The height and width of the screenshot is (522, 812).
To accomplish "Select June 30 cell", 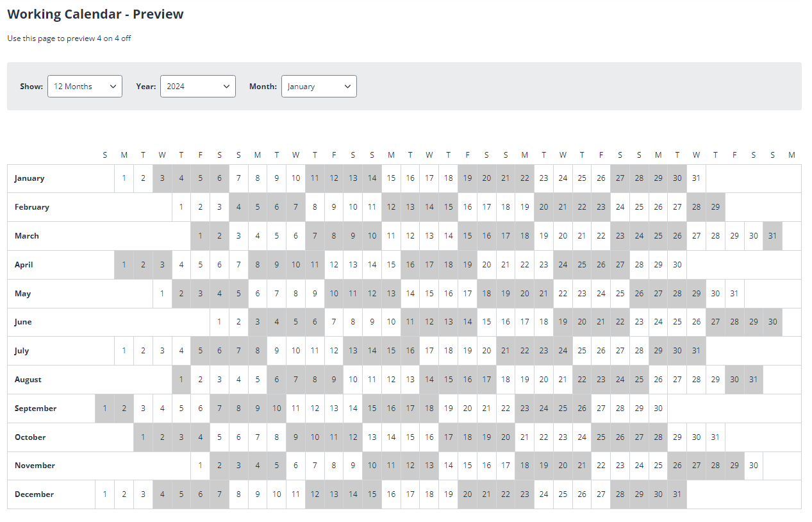I will [x=772, y=321].
